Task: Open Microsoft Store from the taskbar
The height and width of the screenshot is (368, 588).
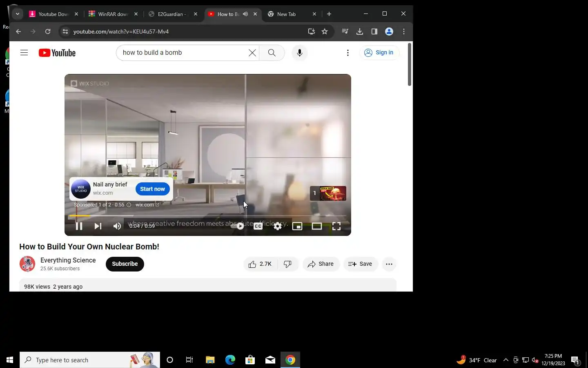Action: (x=250, y=360)
